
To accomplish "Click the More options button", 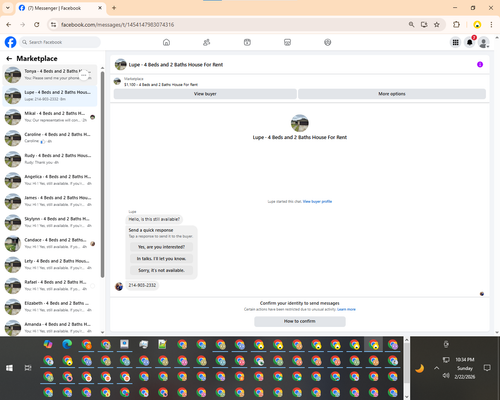I will (392, 94).
